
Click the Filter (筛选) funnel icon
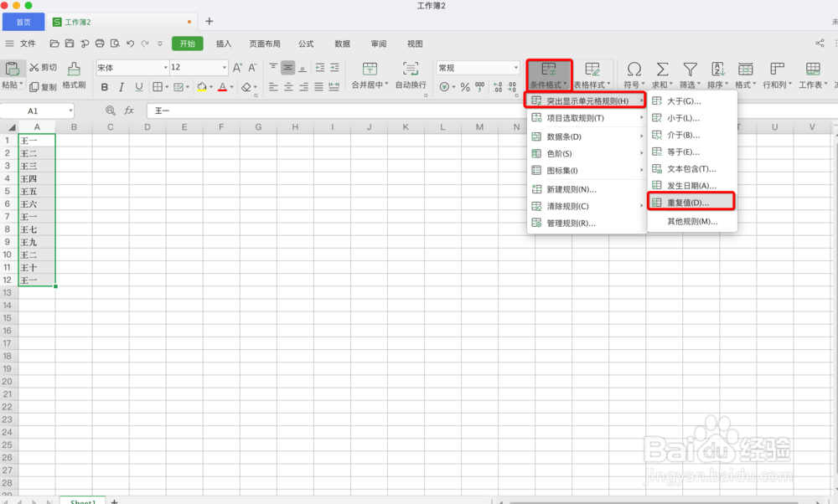point(690,69)
